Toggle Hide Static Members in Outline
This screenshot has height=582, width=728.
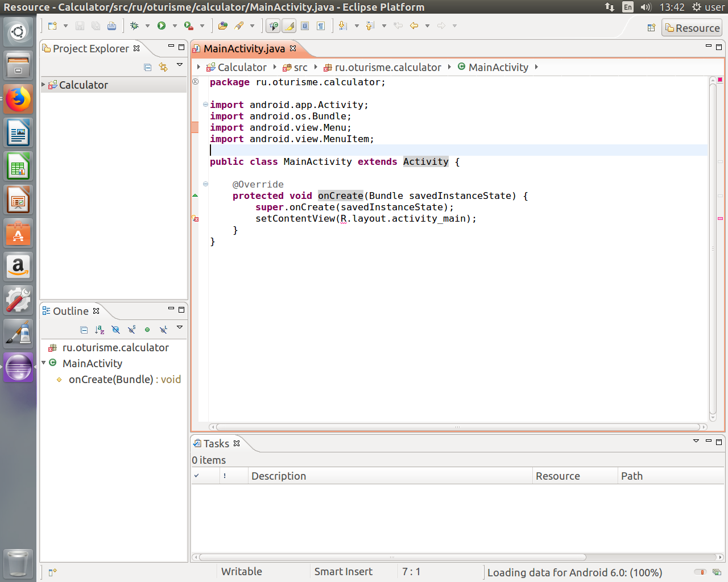[131, 330]
